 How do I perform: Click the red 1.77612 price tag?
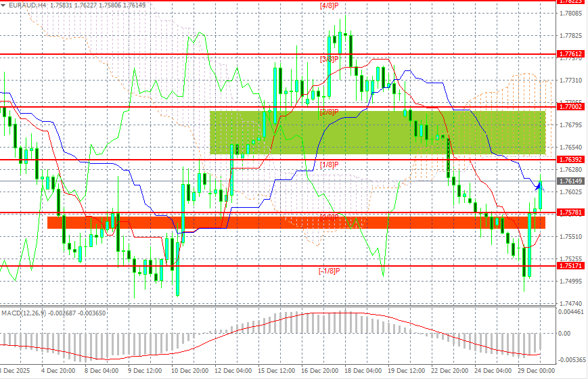click(570, 54)
